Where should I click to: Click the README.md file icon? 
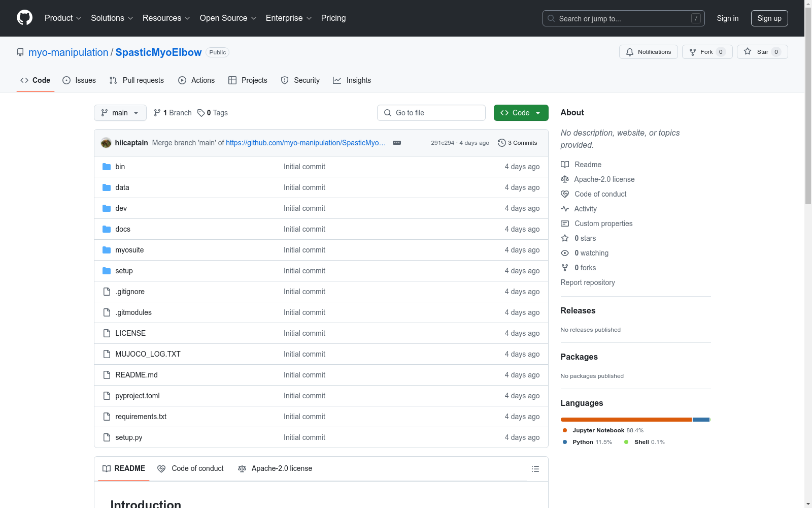107,375
